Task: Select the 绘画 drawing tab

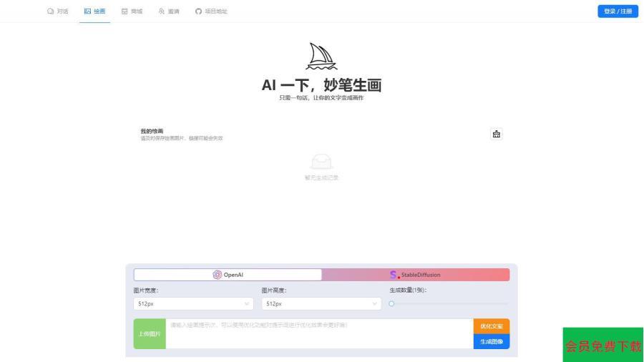Action: click(x=95, y=11)
